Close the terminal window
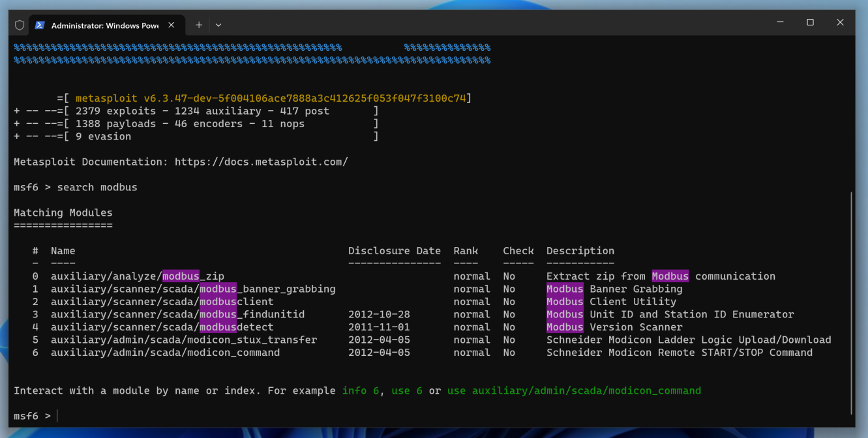 click(840, 22)
